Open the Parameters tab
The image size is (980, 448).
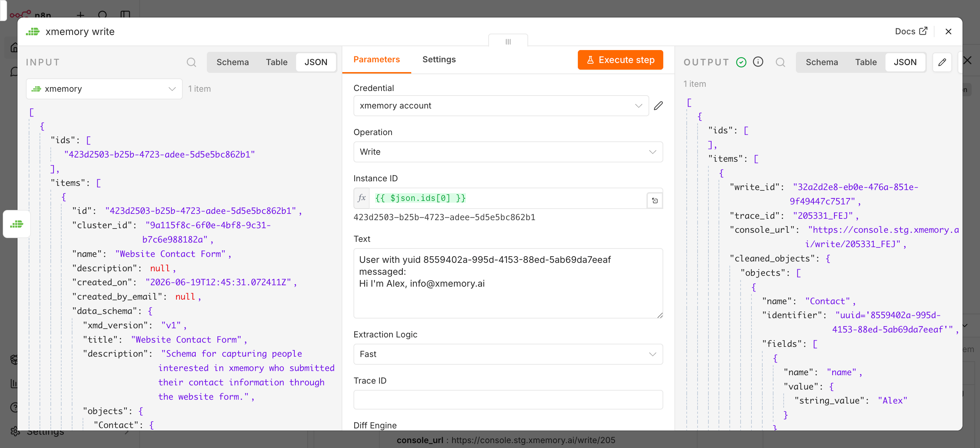(x=376, y=60)
